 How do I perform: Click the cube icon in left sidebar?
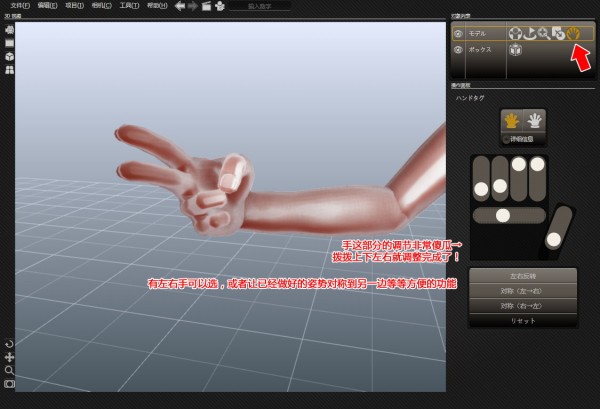click(x=9, y=56)
